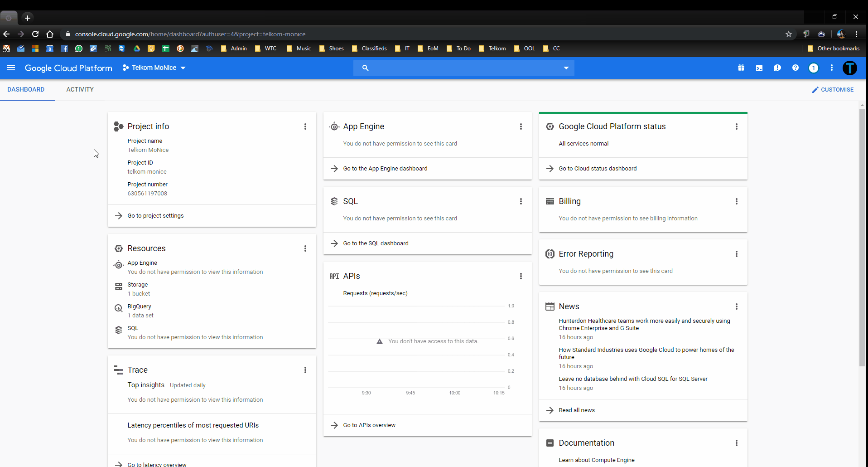Switch to the Dashboard tab

(x=26, y=90)
